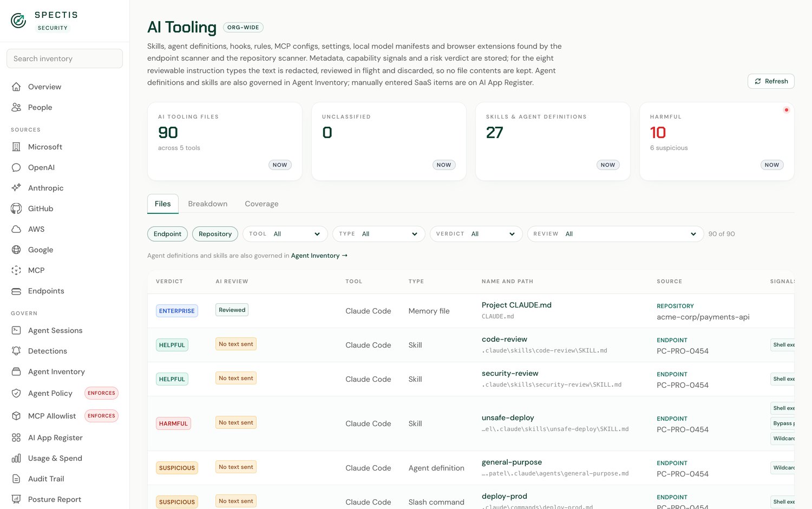
Task: Click the Usage & Spend chart icon
Action: [16, 458]
